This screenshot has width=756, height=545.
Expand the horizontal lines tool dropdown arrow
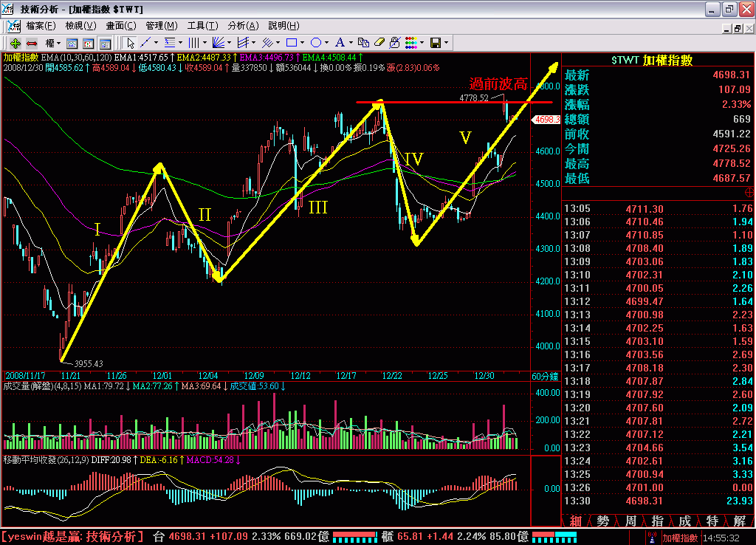(x=180, y=43)
